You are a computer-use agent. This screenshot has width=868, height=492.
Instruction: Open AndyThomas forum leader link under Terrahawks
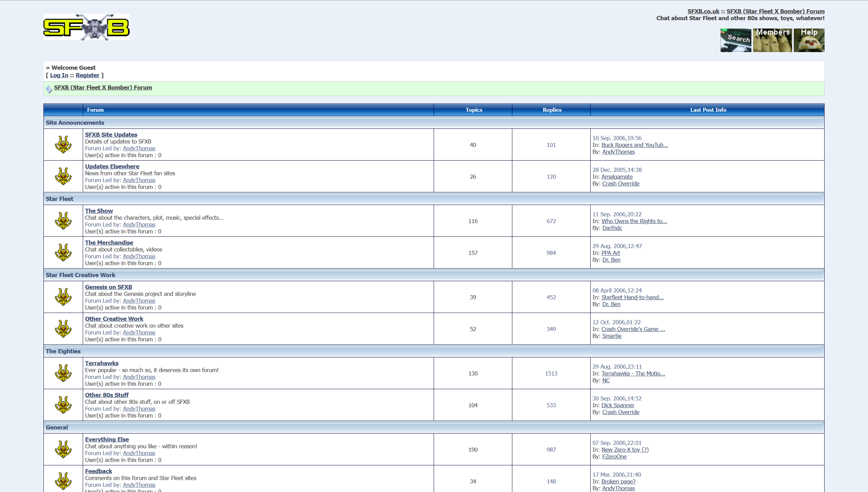click(139, 377)
